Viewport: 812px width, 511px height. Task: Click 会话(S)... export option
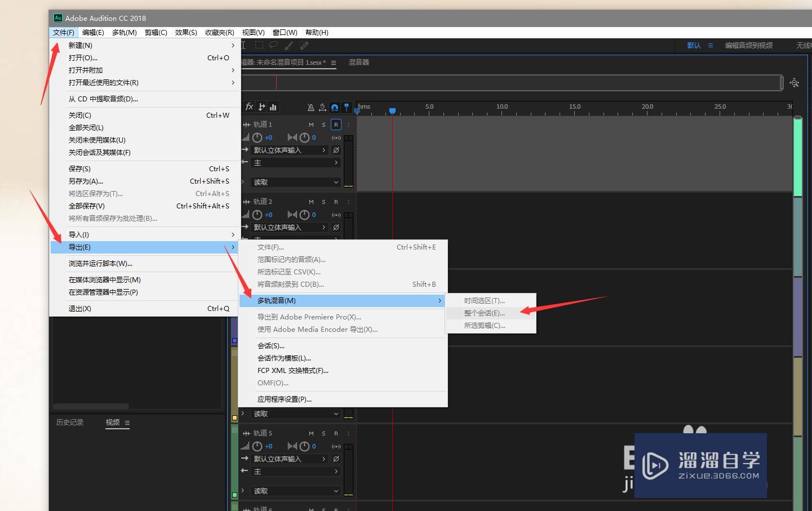(x=343, y=345)
